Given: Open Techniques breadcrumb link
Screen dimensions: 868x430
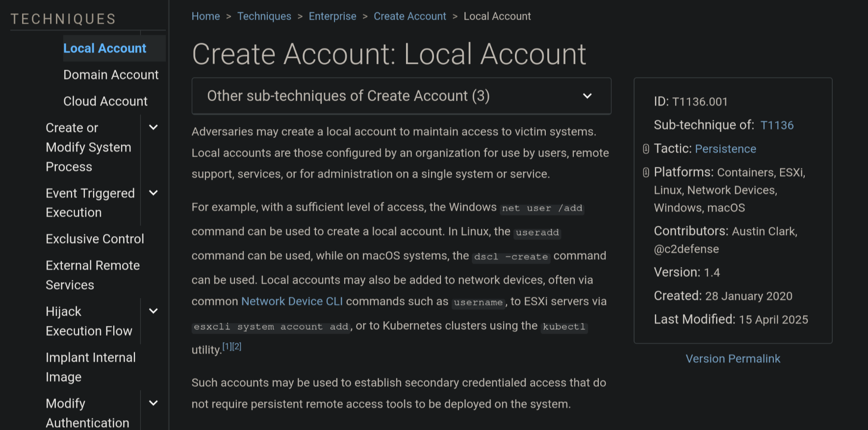Looking at the screenshot, I should click(264, 16).
